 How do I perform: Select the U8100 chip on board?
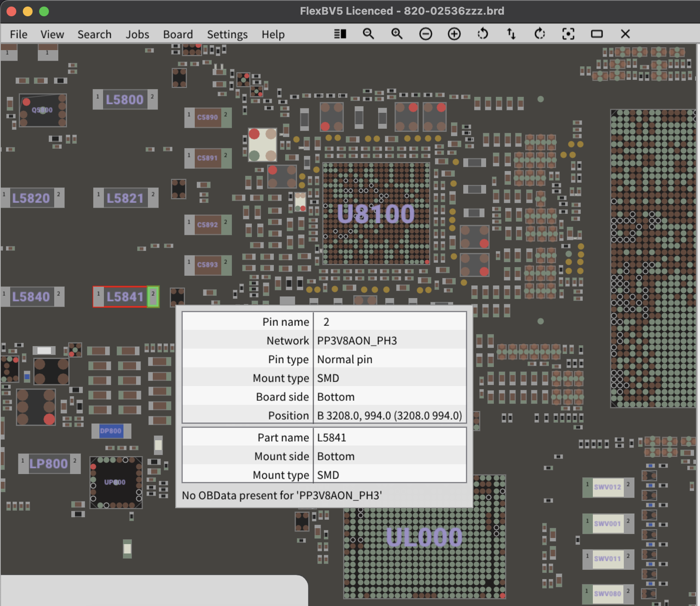[376, 214]
